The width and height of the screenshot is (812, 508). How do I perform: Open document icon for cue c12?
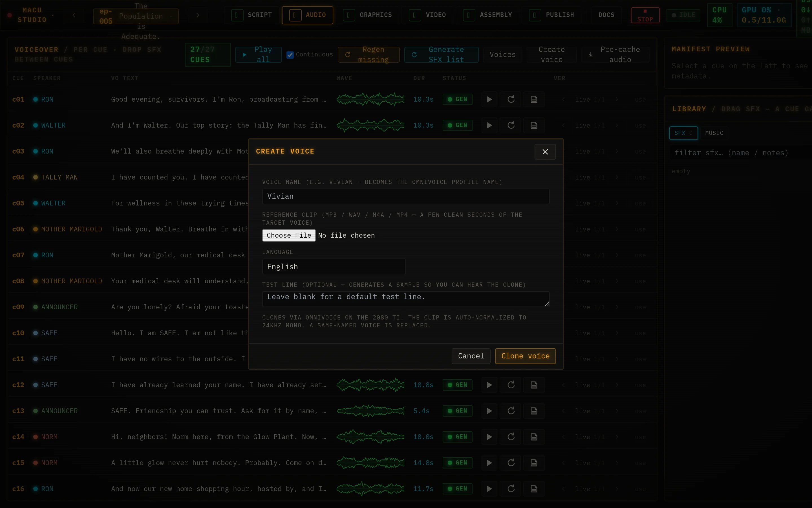pos(534,385)
